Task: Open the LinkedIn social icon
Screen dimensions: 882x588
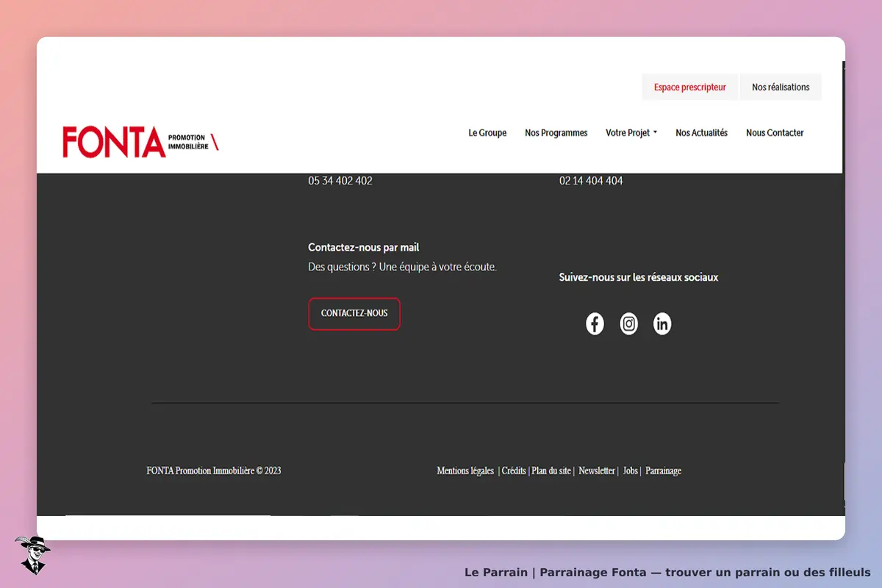Action: pos(662,323)
